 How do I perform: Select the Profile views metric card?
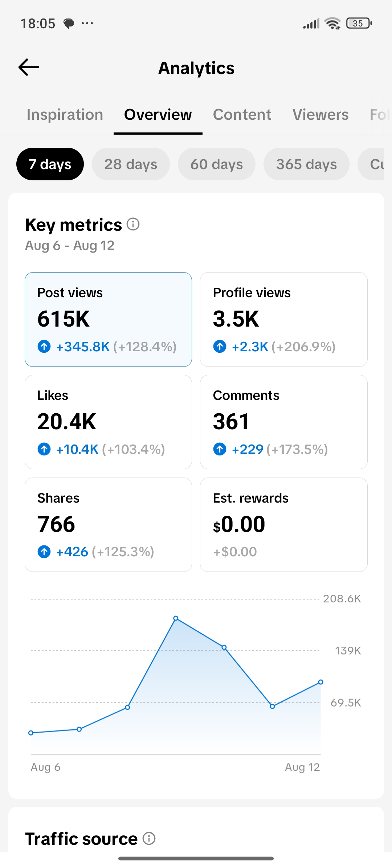[284, 319]
